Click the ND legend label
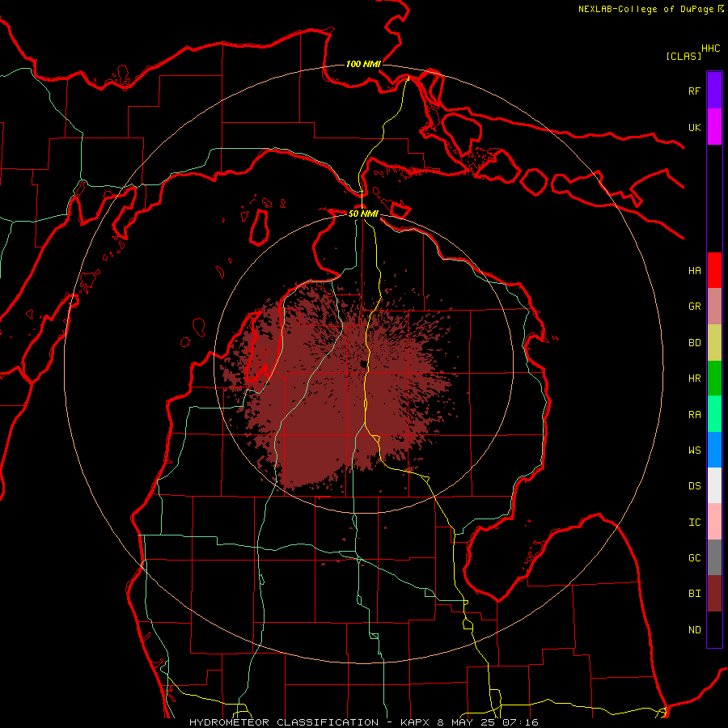The image size is (728, 728). tap(694, 630)
